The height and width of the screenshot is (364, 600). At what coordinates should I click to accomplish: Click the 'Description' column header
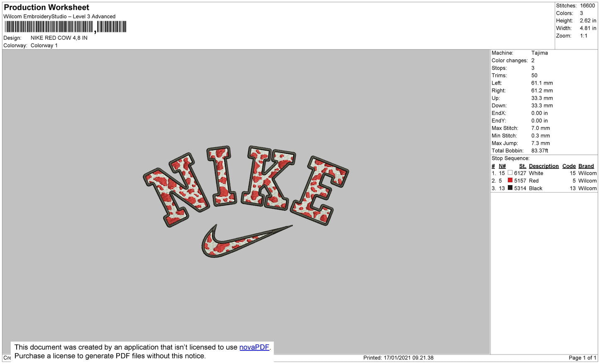click(544, 166)
